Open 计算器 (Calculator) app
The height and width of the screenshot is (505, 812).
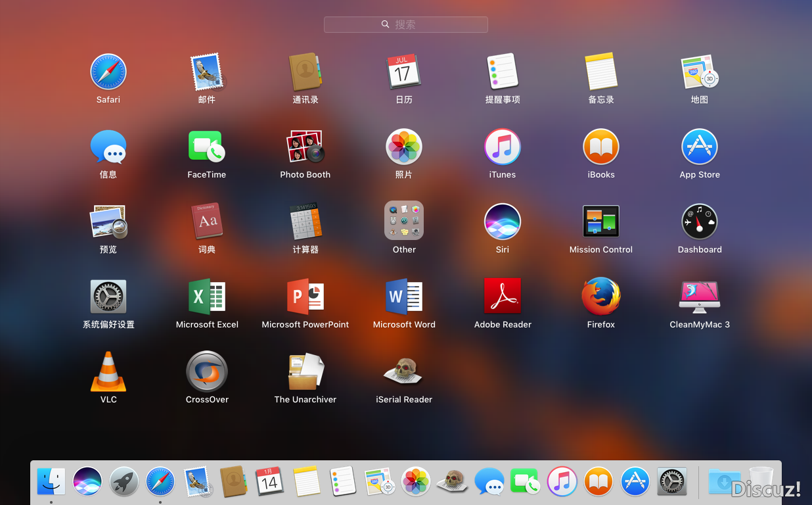[305, 222]
